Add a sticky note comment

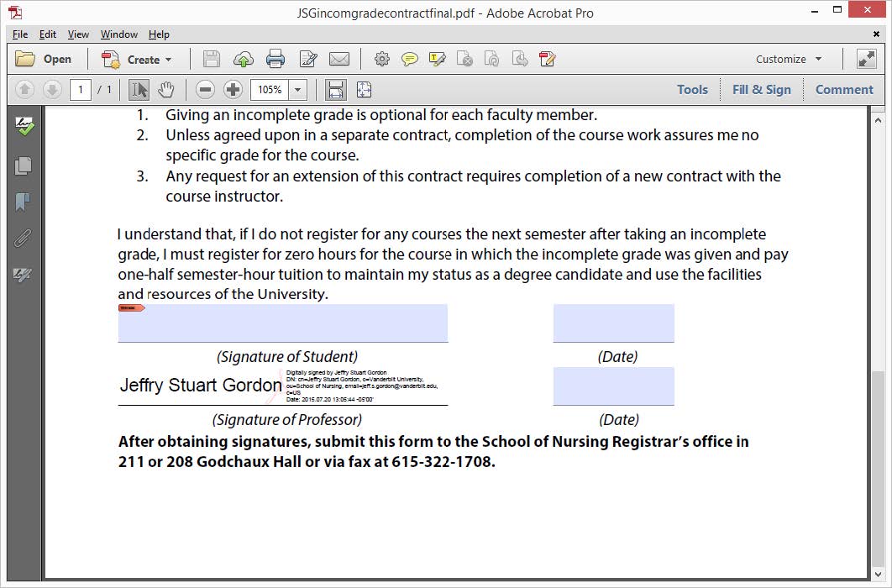tap(409, 59)
